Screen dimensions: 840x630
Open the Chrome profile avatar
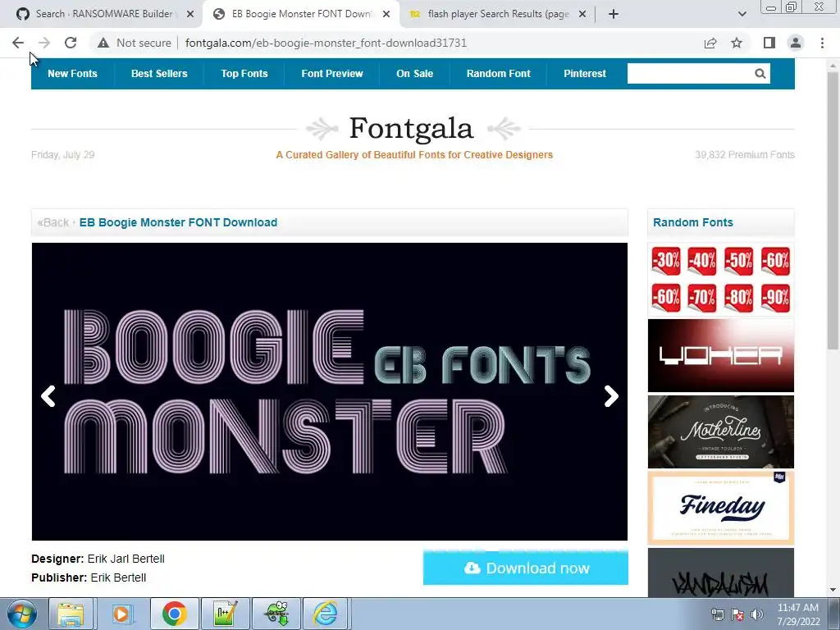(x=796, y=43)
